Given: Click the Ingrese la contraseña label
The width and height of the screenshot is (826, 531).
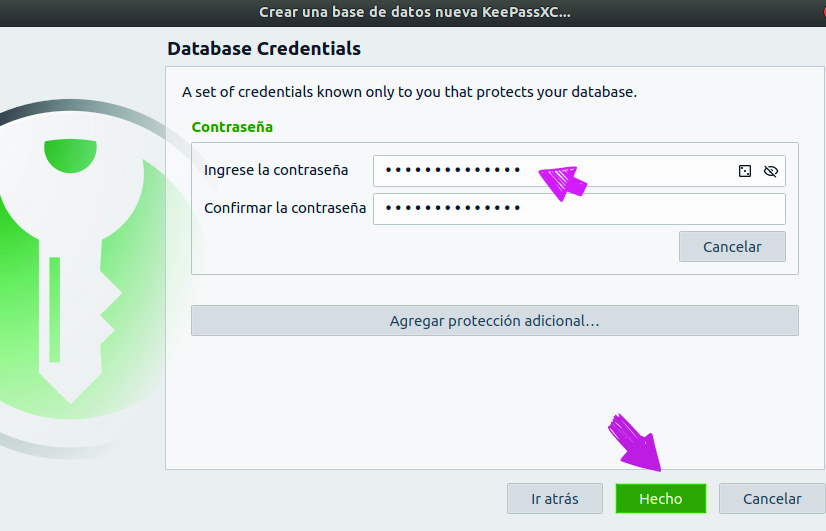Looking at the screenshot, I should [276, 170].
